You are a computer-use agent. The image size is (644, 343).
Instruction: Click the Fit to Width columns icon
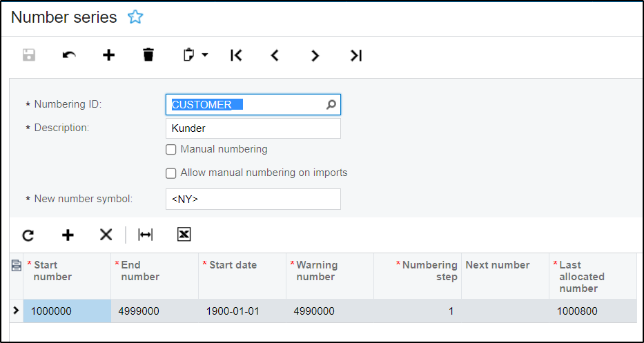coord(146,235)
